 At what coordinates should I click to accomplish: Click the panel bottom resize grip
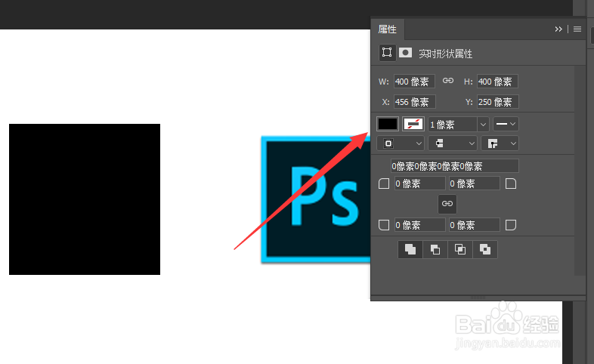pos(478,298)
